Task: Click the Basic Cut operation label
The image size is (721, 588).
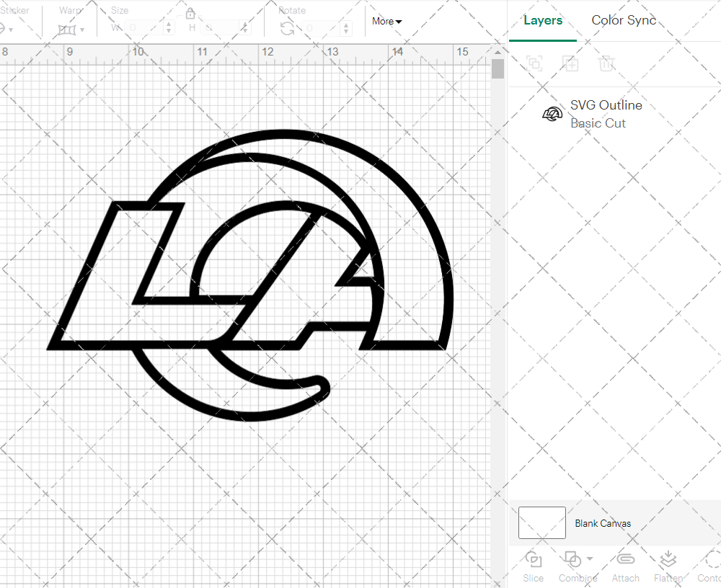Action: (x=598, y=123)
